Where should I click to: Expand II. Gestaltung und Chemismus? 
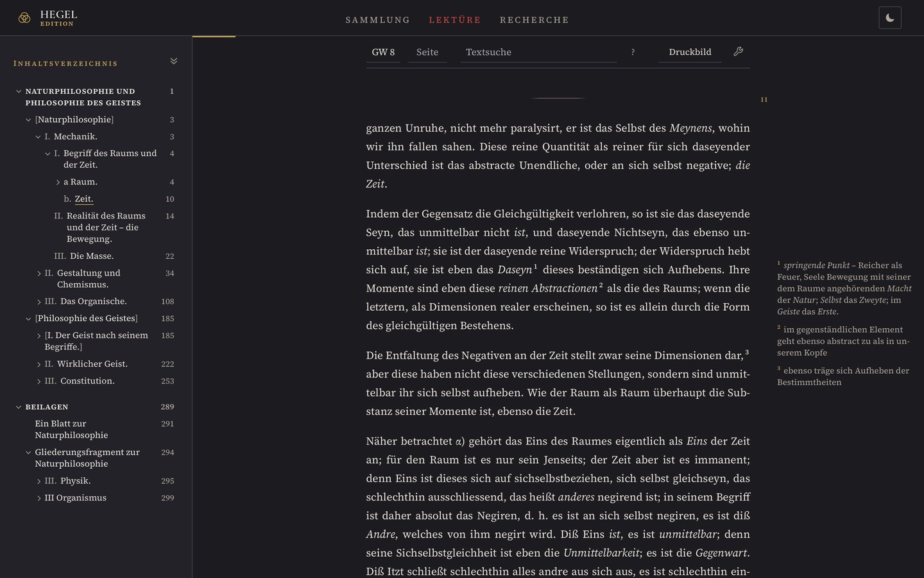(x=38, y=274)
